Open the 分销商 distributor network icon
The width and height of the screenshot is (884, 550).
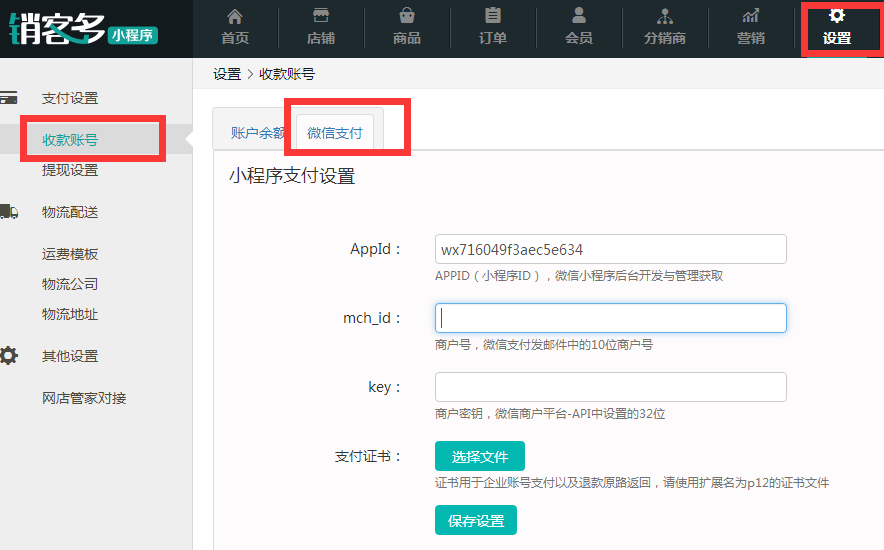coord(665,16)
